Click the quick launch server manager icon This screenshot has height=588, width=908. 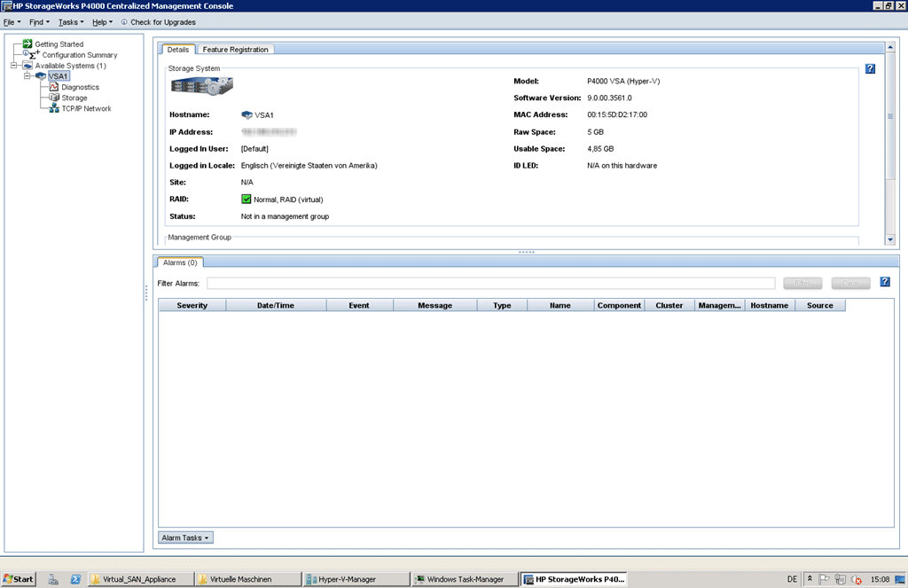tap(53, 579)
